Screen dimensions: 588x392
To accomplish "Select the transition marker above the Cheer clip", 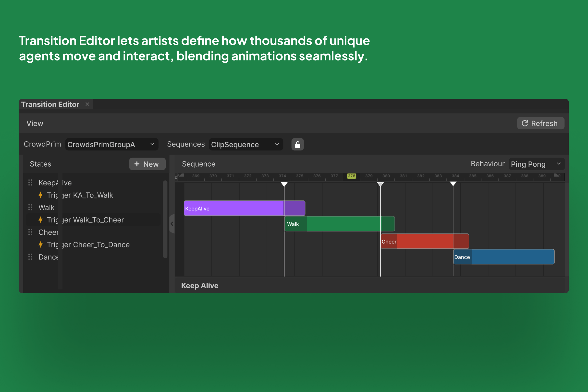I will pyautogui.click(x=380, y=184).
